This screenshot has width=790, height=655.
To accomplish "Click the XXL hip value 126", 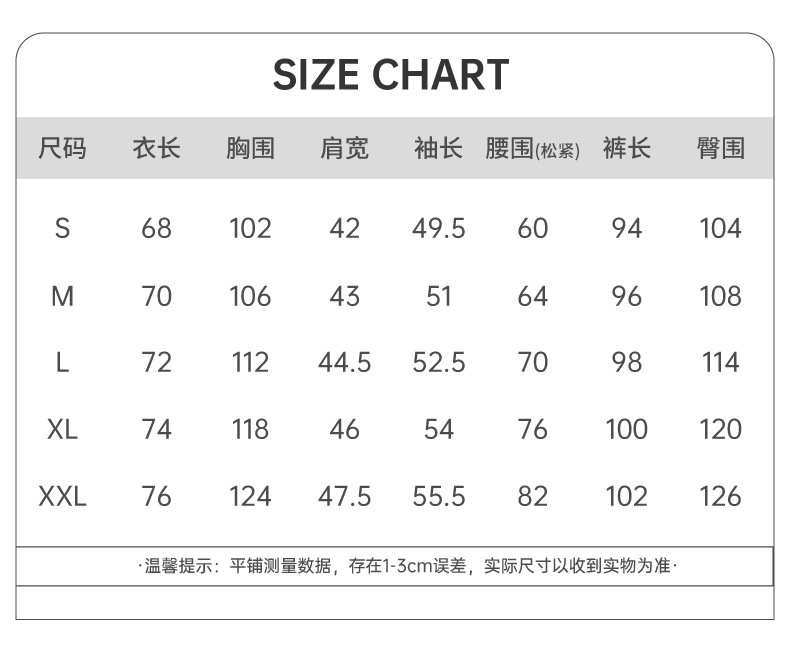I will coord(720,496).
